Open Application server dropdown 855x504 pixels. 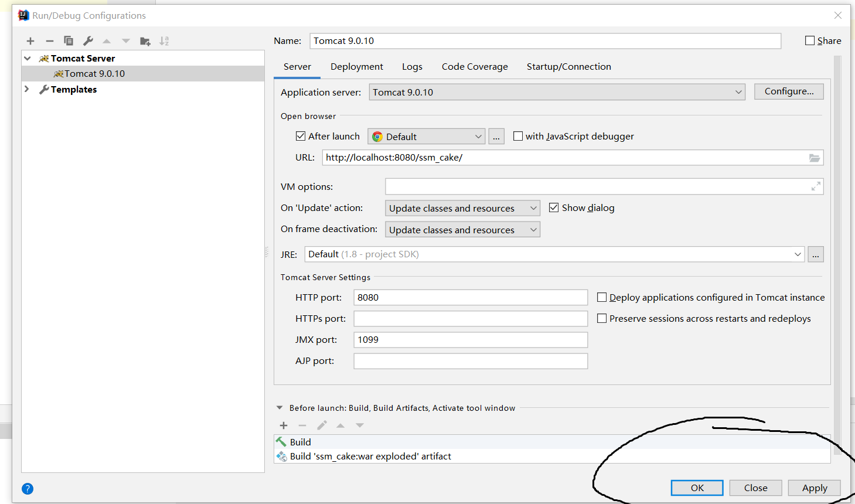pyautogui.click(x=557, y=92)
